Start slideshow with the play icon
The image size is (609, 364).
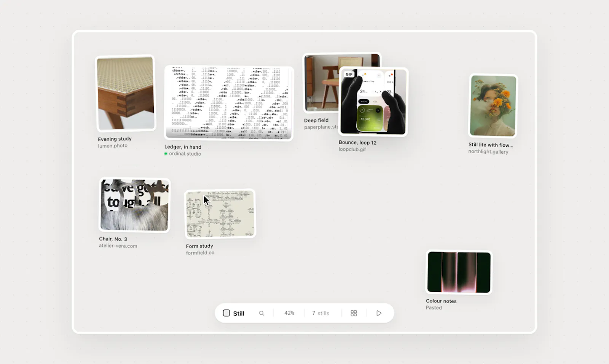coord(379,313)
